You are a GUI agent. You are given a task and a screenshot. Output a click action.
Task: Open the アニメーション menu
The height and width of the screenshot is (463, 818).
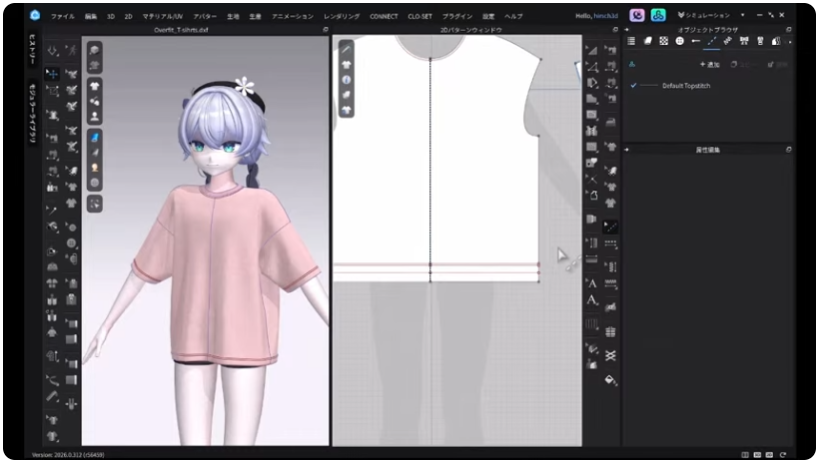[x=293, y=17]
